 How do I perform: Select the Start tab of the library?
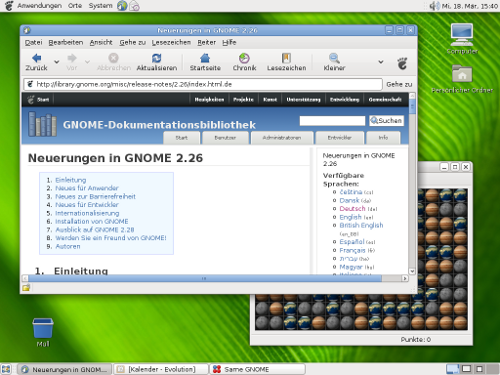point(182,138)
